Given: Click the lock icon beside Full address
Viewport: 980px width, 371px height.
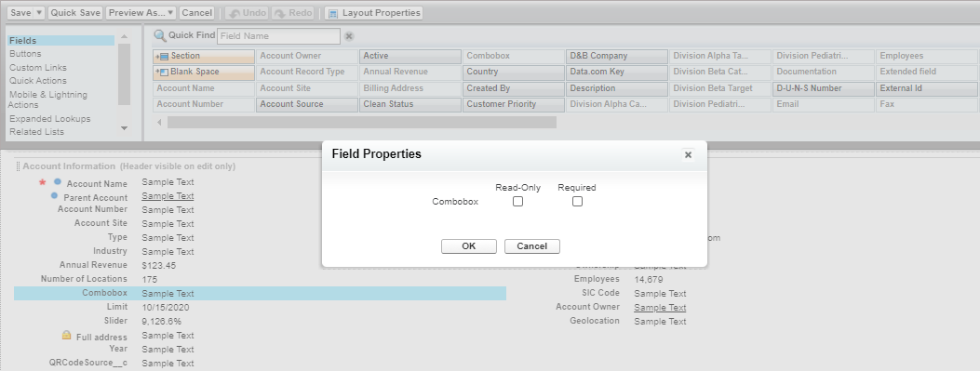Looking at the screenshot, I should pyautogui.click(x=66, y=336).
